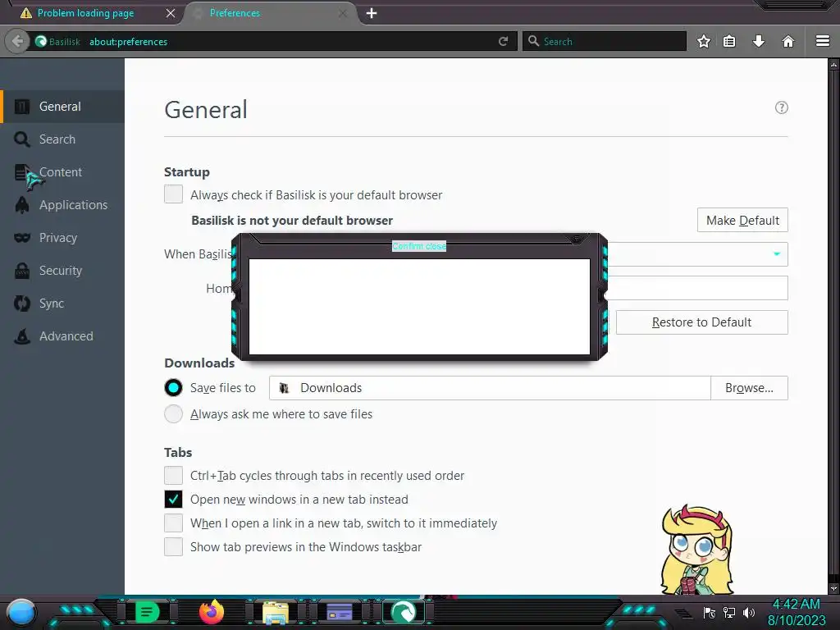The height and width of the screenshot is (630, 840).
Task: Toggle Show tab previews in Windows taskbar
Action: (173, 547)
